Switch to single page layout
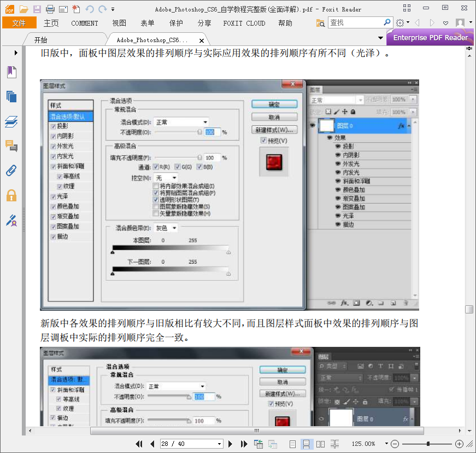 pyautogui.click(x=292, y=444)
